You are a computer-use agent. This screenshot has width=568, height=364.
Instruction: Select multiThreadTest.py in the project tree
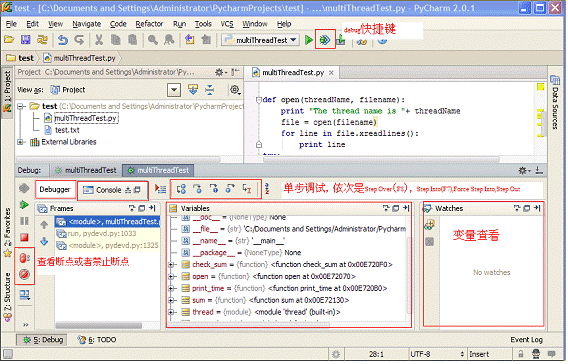pyautogui.click(x=81, y=118)
